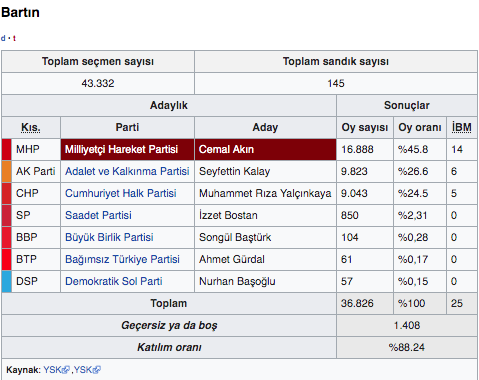Click AK Parti vote count 9.823
The image size is (479, 380).
[354, 171]
